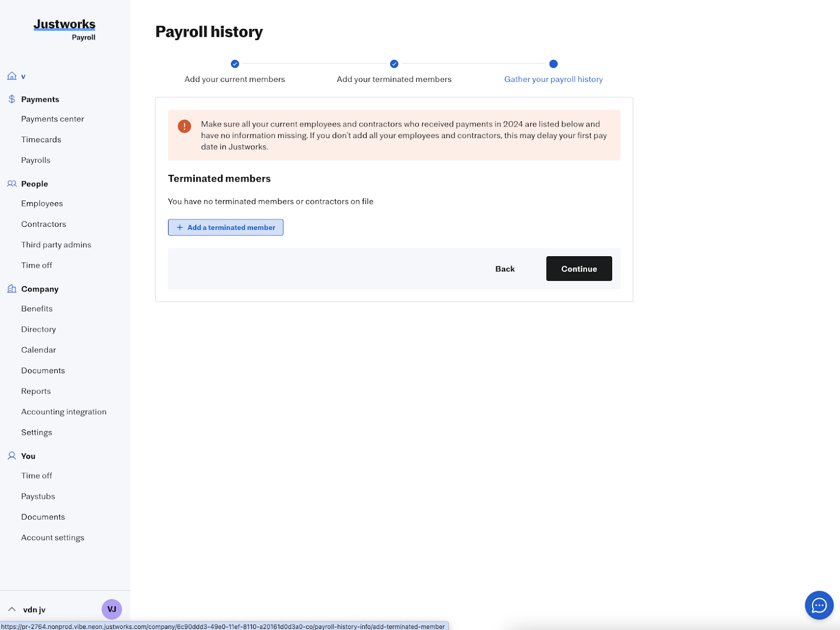
Task: Select the 'Gather your payroll history' step
Action: coord(553,64)
